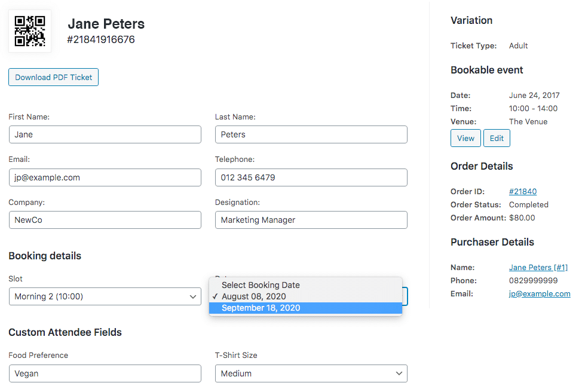The height and width of the screenshot is (392, 582).
Task: Choose August 08, 2020 booking date
Action: click(x=305, y=296)
